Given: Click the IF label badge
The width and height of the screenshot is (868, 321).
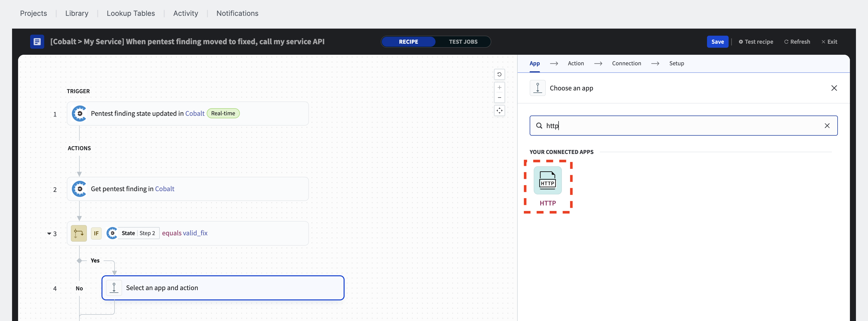Looking at the screenshot, I should click(x=96, y=233).
